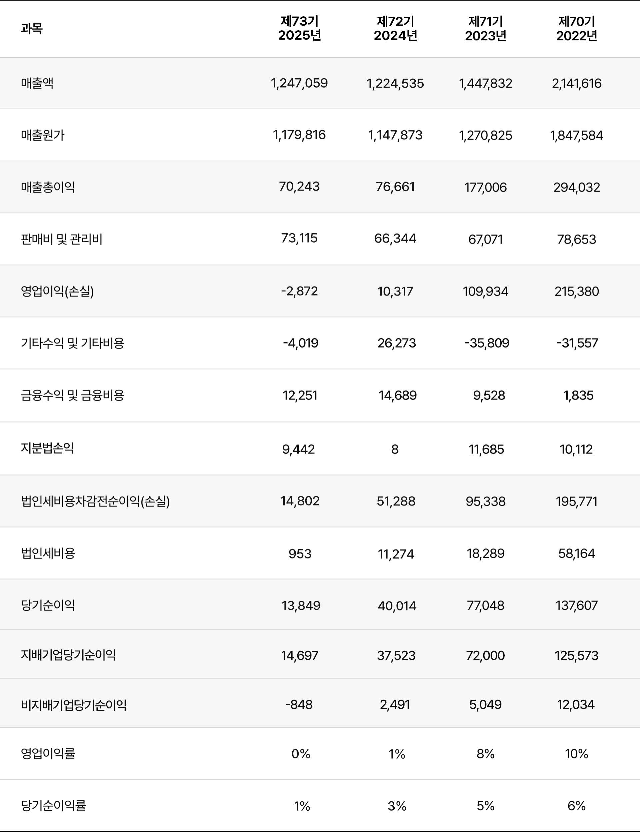Select the 2025 operating loss value -2,872
The width and height of the screenshot is (640, 840).
coord(299,291)
